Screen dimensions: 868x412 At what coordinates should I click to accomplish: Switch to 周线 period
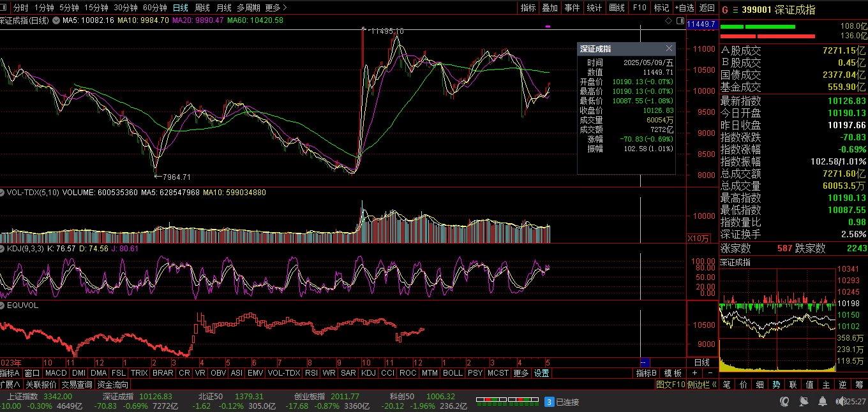pos(202,8)
